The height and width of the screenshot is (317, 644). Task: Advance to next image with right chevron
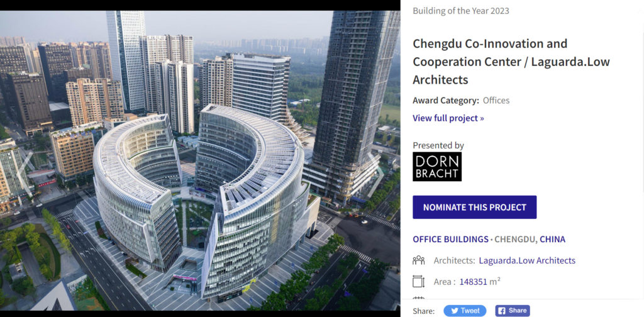click(376, 174)
